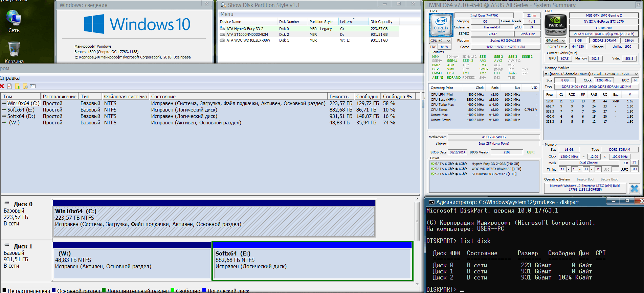Screen dimensions: 644x293
Task: Click the disk icon of ATA HyperX Fury 3D 2
Action: click(222, 29)
